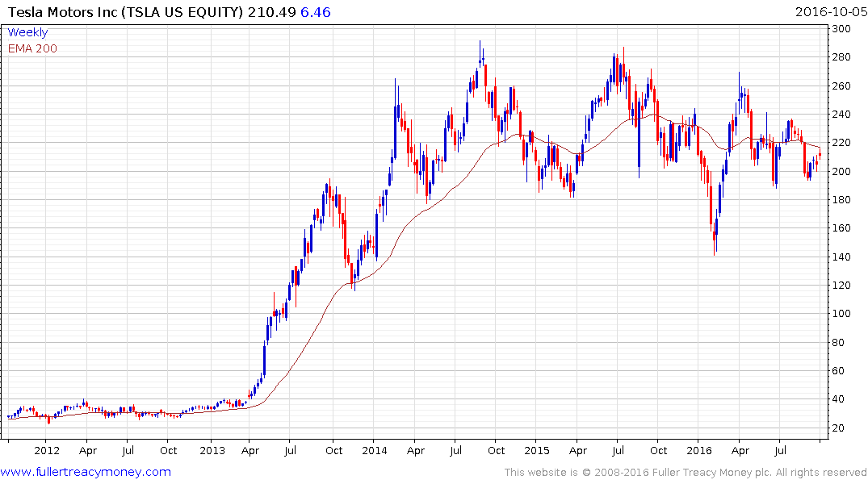Click the 60 price axis label
Image resolution: width=868 pixels, height=484 pixels.
pyautogui.click(x=839, y=370)
